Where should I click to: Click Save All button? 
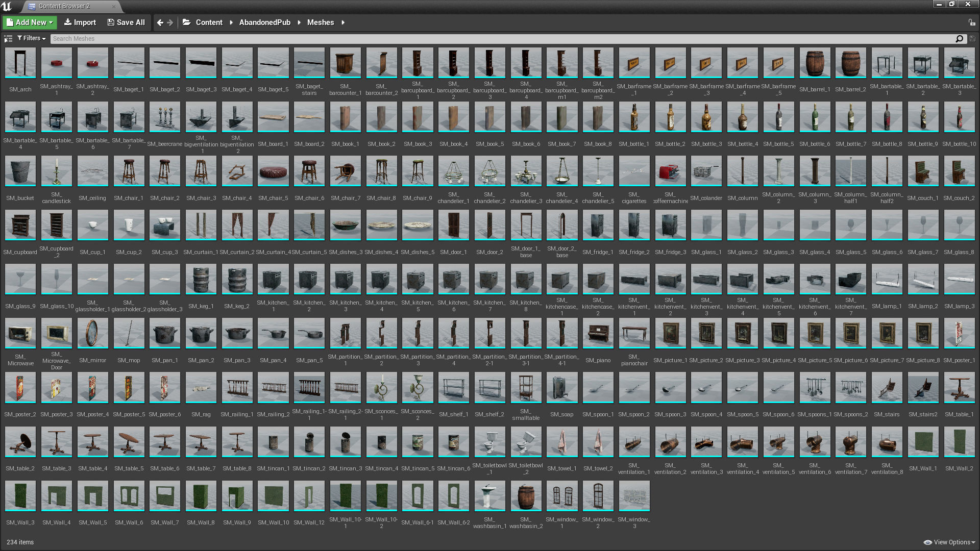(126, 22)
